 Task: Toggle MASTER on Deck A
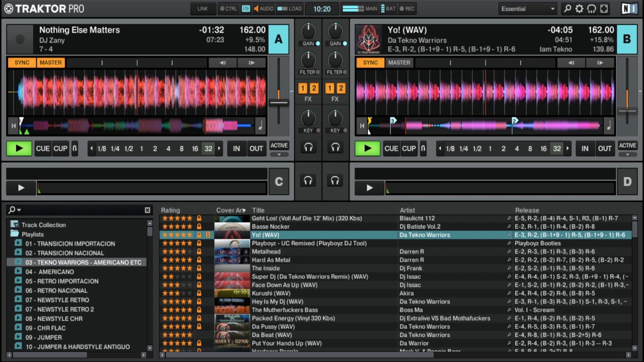tap(51, 63)
